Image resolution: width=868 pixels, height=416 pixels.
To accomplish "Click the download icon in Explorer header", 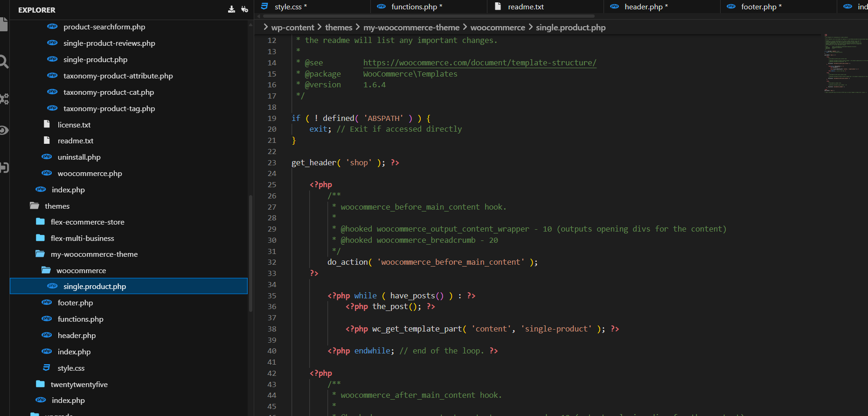I will tap(231, 9).
